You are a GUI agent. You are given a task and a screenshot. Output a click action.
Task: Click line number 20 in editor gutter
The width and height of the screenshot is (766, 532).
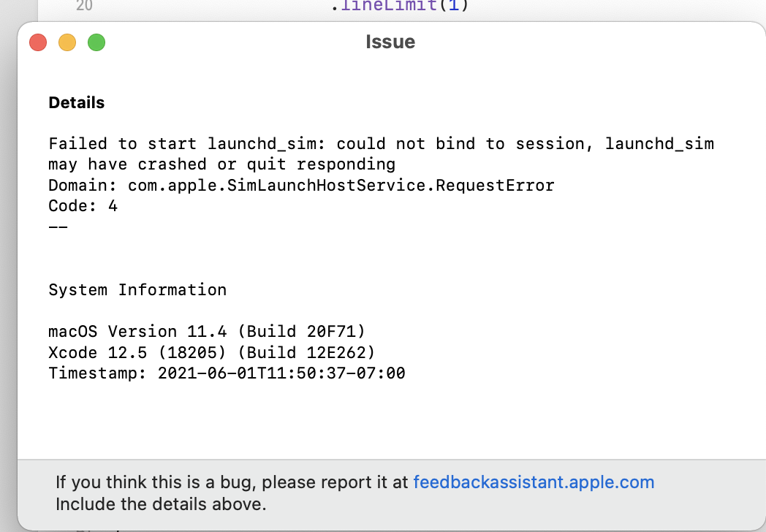(x=84, y=5)
